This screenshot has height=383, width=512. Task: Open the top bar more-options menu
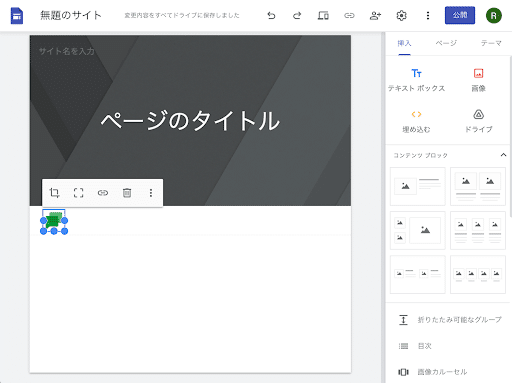[x=428, y=15]
